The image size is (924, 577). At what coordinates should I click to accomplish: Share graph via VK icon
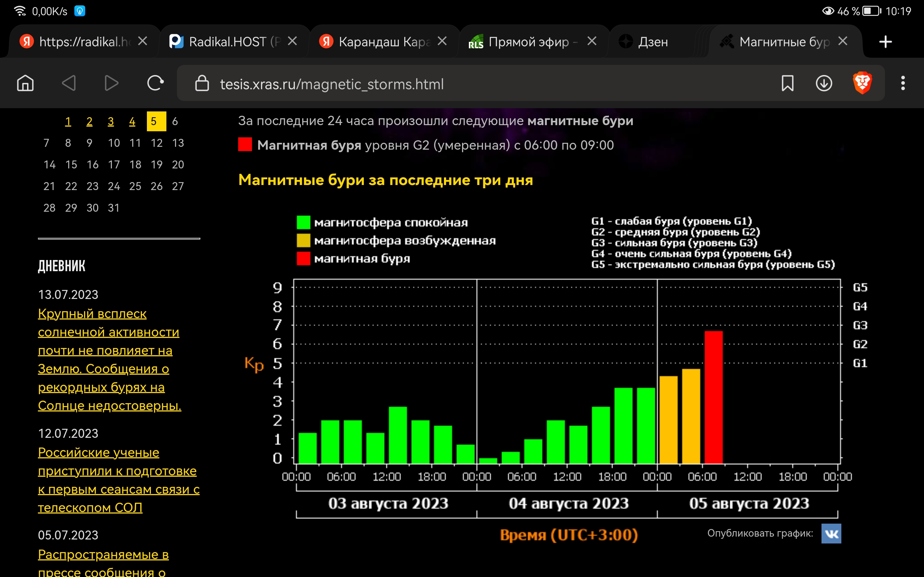831,533
